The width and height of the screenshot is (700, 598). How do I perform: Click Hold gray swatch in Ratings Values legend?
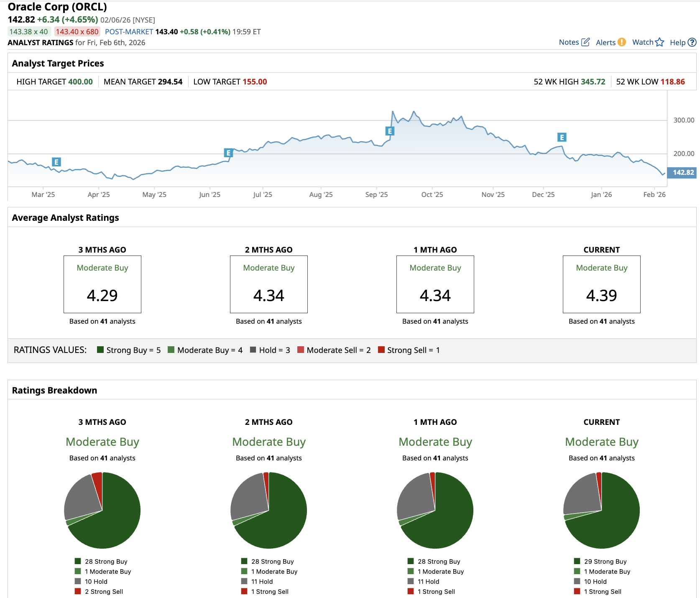pyautogui.click(x=253, y=350)
